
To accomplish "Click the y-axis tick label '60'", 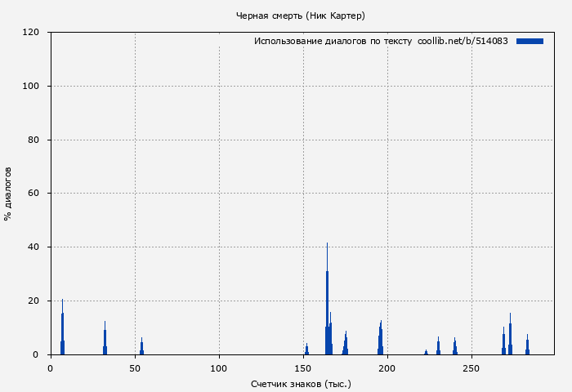I will point(34,194).
